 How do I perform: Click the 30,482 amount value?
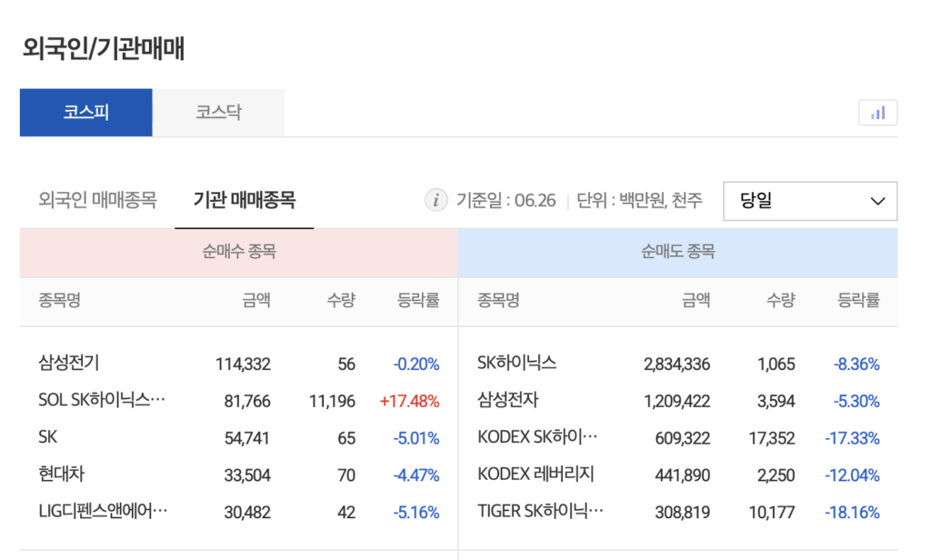(247, 513)
